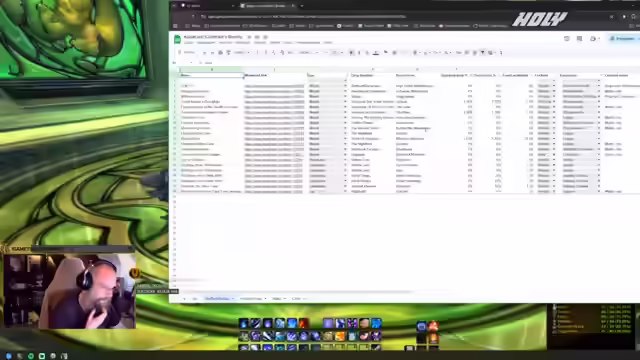
Task: Open the text color picker
Action: coord(376,53)
